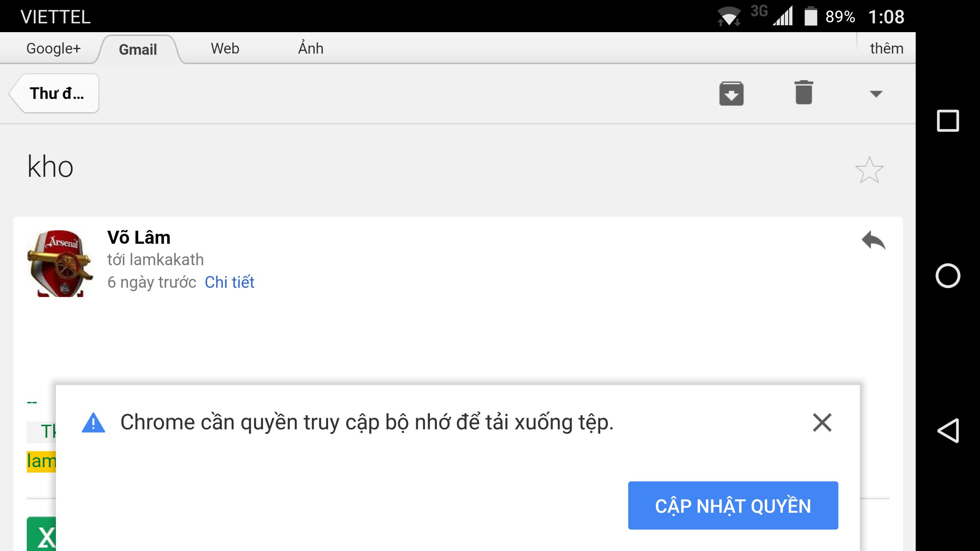
Task: Archive this email with the archive icon
Action: point(731,93)
